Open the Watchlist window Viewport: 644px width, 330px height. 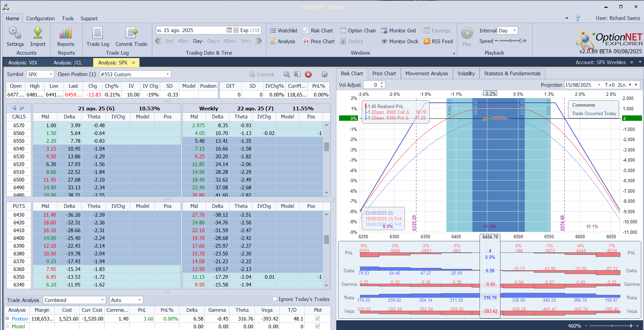tap(284, 31)
